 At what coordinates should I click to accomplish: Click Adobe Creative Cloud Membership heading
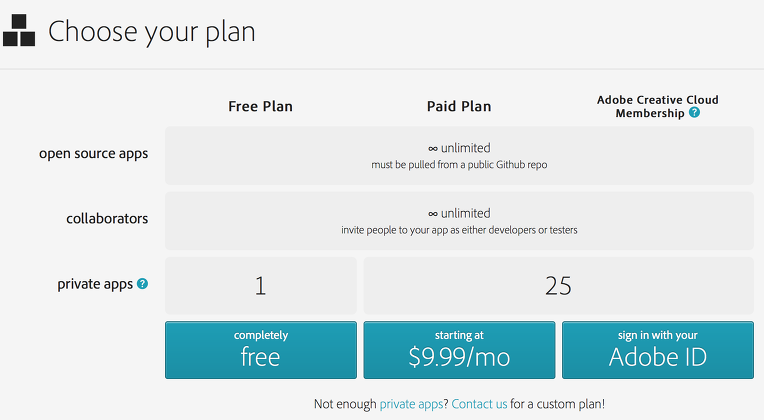pos(658,106)
